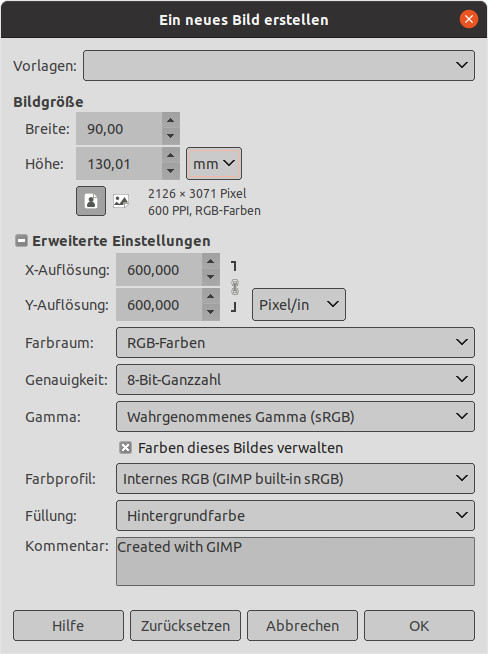Select landscape orientation icon

121,201
